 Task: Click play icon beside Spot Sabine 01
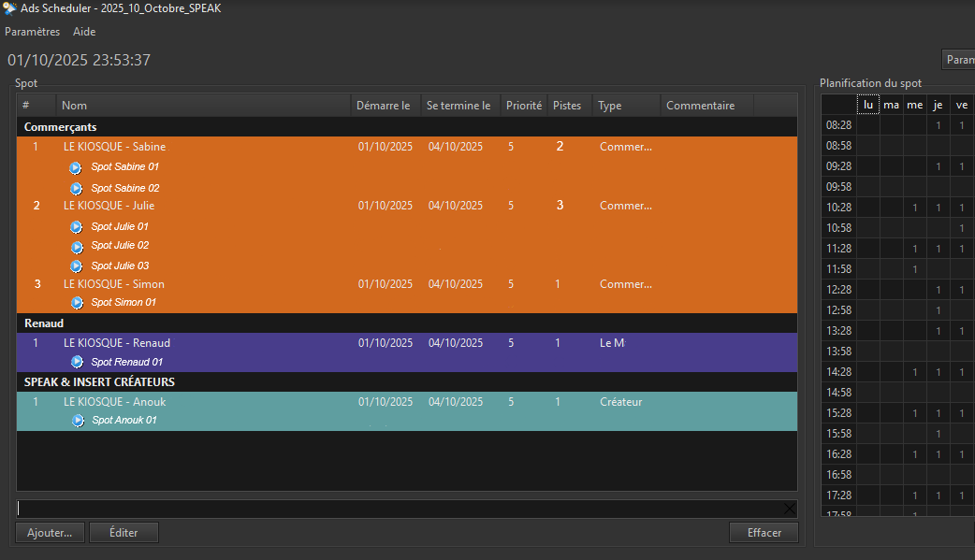[x=76, y=167]
